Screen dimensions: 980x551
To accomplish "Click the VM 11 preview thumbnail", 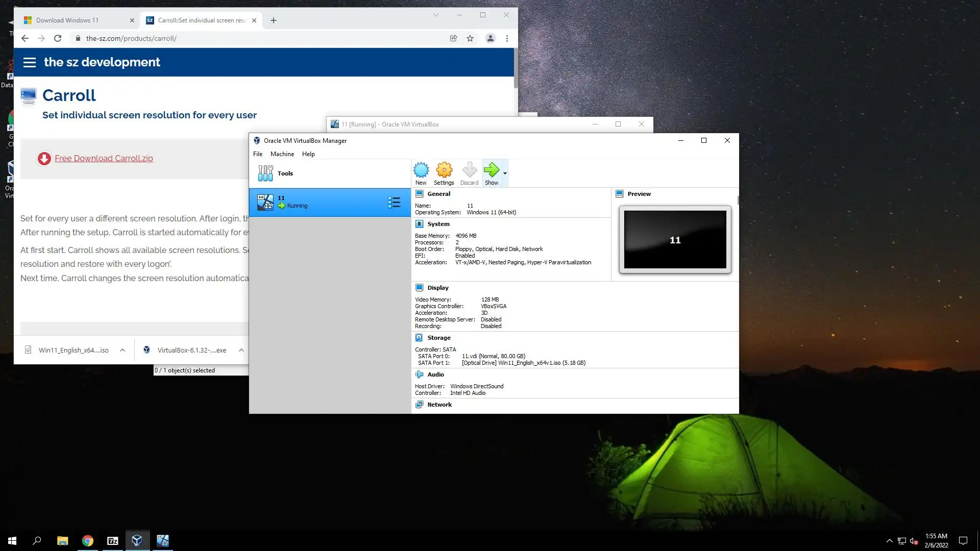I will [x=675, y=240].
